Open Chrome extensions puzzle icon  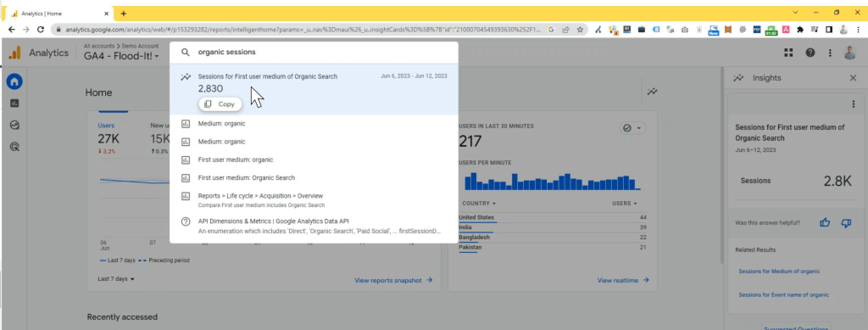[800, 30]
